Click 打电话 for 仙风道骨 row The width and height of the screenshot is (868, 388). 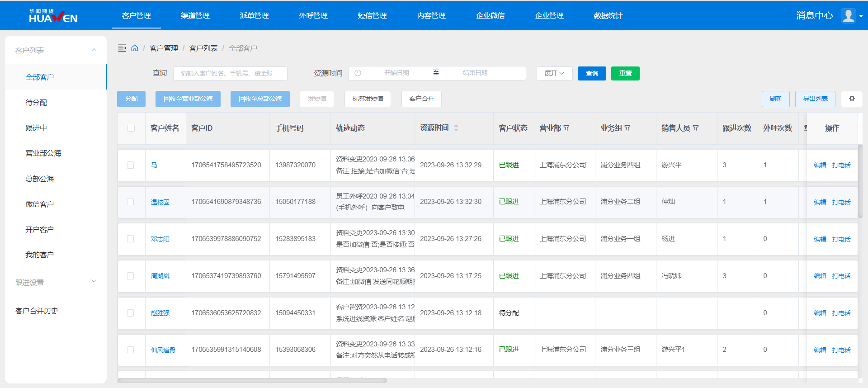(841, 350)
